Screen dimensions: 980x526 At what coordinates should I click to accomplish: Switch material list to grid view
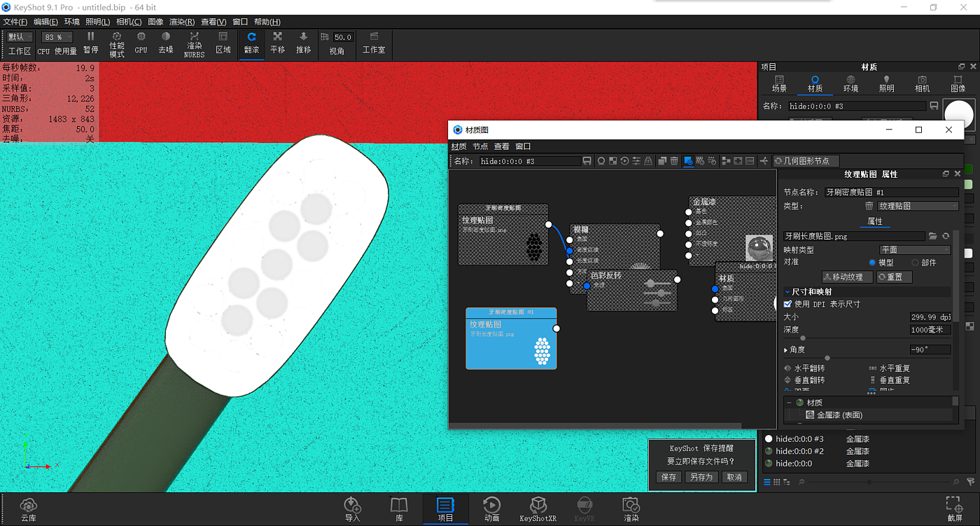(777, 482)
